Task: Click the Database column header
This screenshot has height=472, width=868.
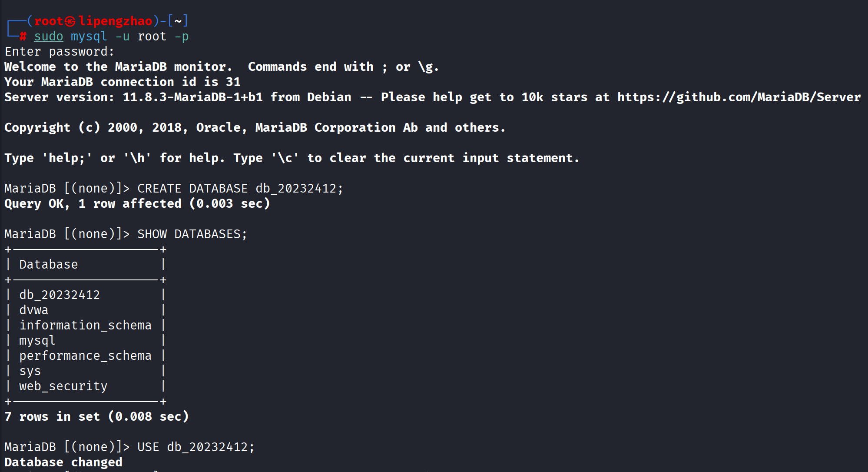Action: tap(49, 264)
